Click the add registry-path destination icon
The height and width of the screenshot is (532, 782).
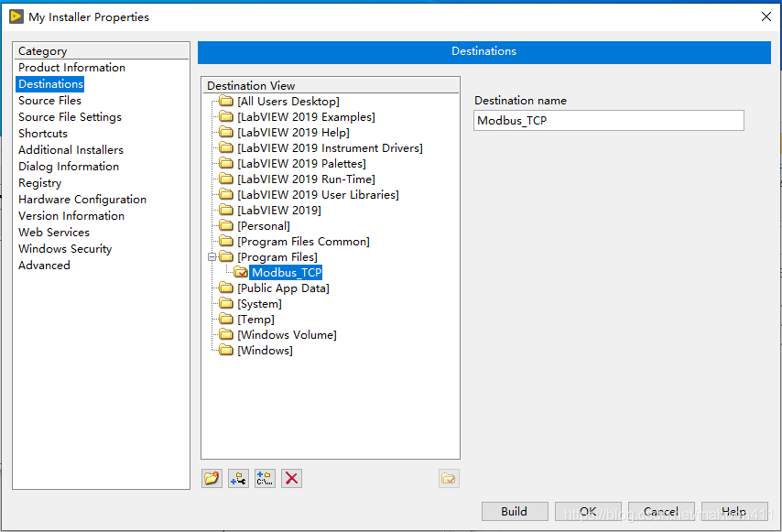238,478
